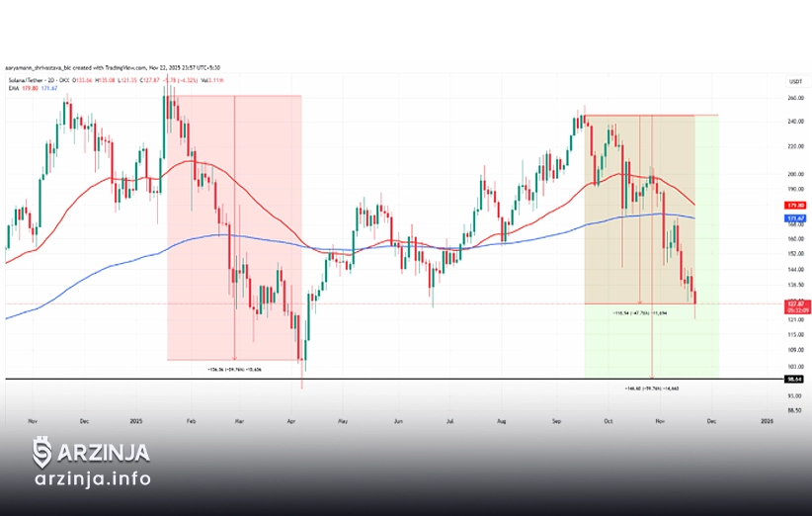This screenshot has height=516, width=812.
Task: Select the black horizontal support line
Action: [x=395, y=379]
